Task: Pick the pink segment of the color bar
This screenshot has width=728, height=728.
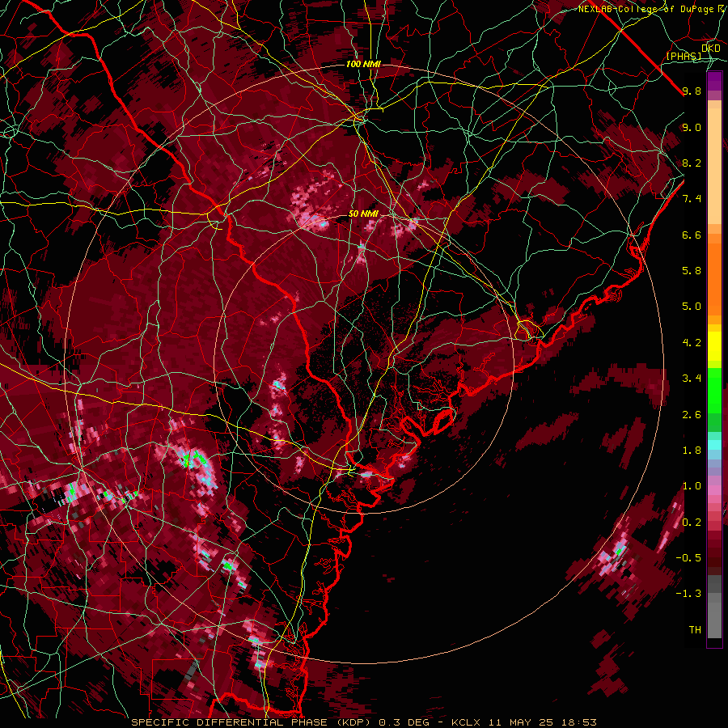Action: (x=714, y=490)
